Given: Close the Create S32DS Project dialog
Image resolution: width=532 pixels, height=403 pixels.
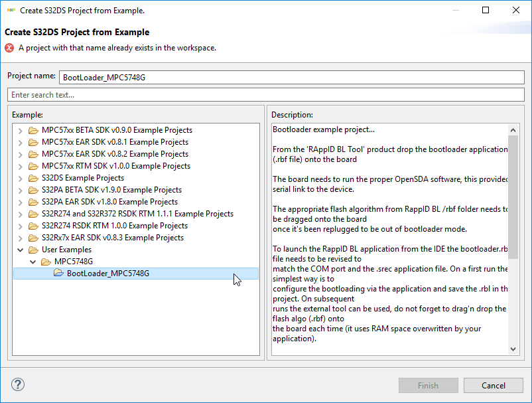Looking at the screenshot, I should [515, 10].
